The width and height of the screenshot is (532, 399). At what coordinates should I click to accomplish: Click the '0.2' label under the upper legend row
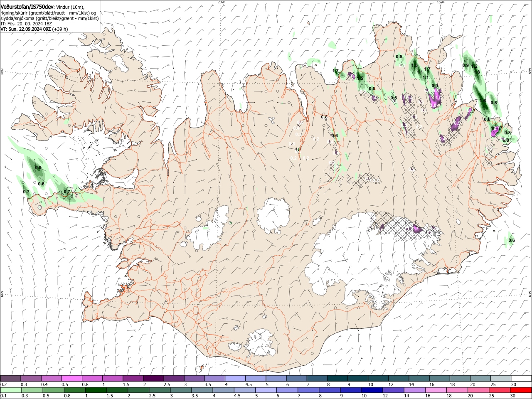[4, 385]
